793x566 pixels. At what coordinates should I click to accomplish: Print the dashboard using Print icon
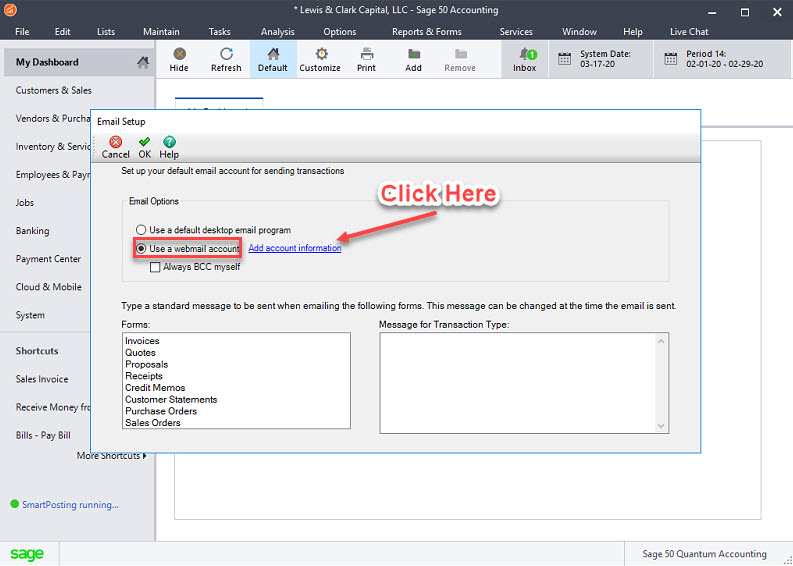coord(367,54)
